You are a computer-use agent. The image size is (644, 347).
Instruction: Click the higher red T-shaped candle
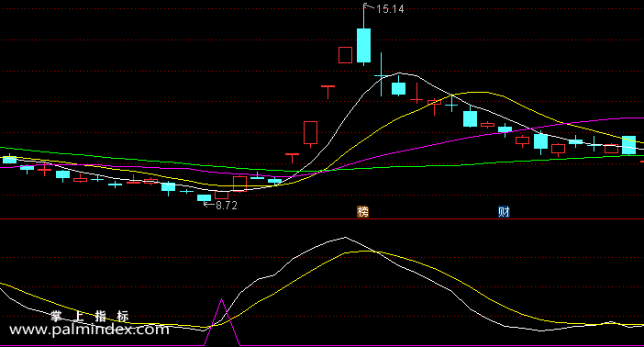(328, 91)
